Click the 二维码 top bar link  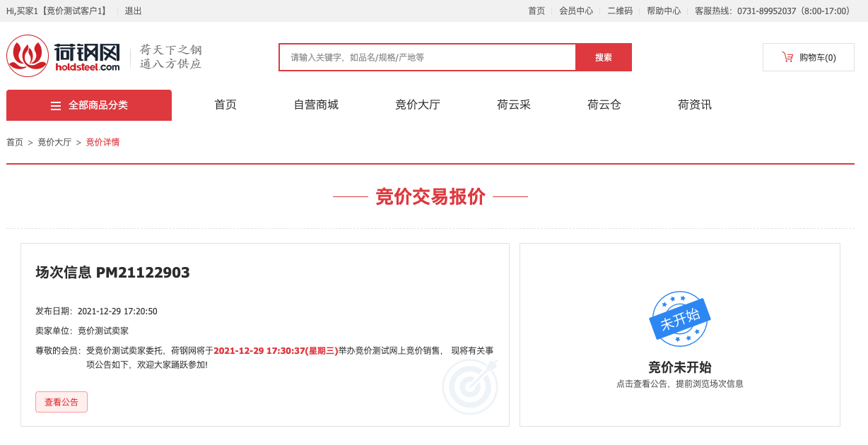[x=620, y=11]
